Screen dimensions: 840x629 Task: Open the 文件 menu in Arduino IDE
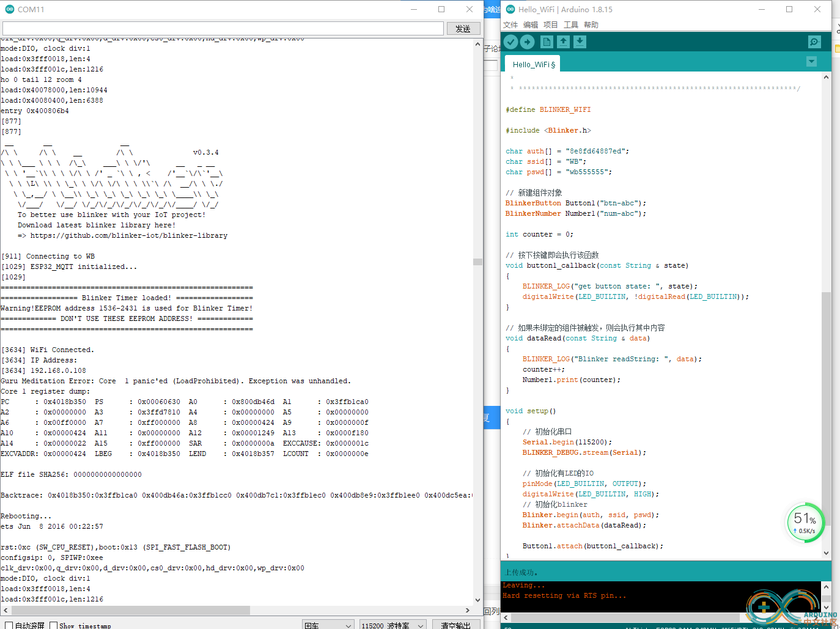click(x=510, y=25)
